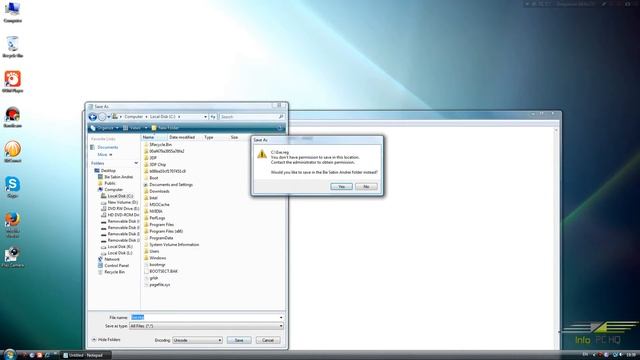This screenshot has height=360, width=640.
Task: Select the MSOCache folder in file list
Action: (156, 204)
